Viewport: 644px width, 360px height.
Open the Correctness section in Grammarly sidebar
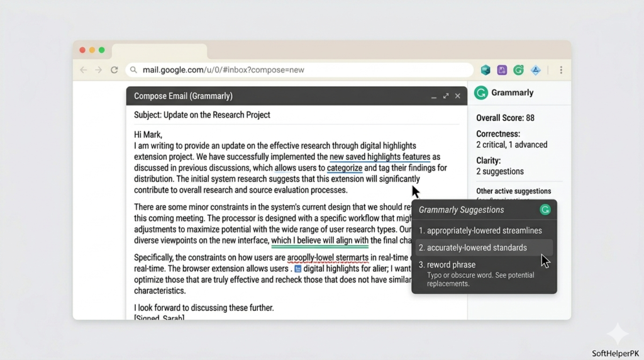click(x=498, y=134)
